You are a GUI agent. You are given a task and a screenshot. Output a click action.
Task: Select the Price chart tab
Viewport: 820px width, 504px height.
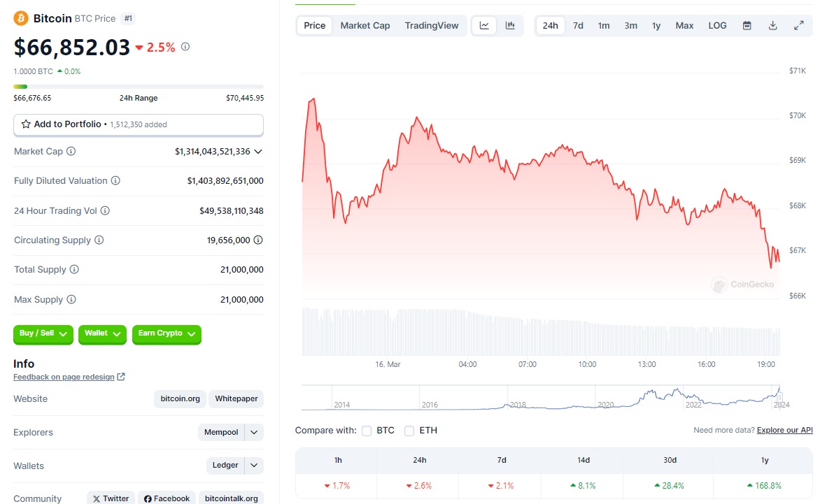click(315, 26)
